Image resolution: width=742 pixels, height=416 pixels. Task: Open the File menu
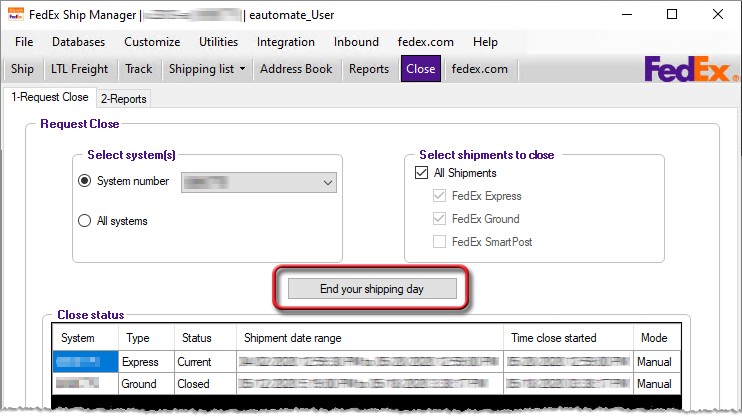(24, 42)
